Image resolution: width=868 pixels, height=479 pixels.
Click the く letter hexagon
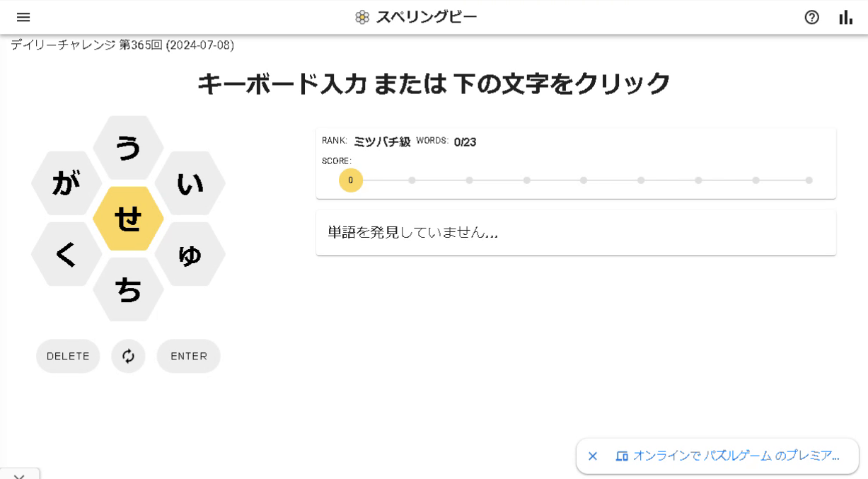pos(65,253)
